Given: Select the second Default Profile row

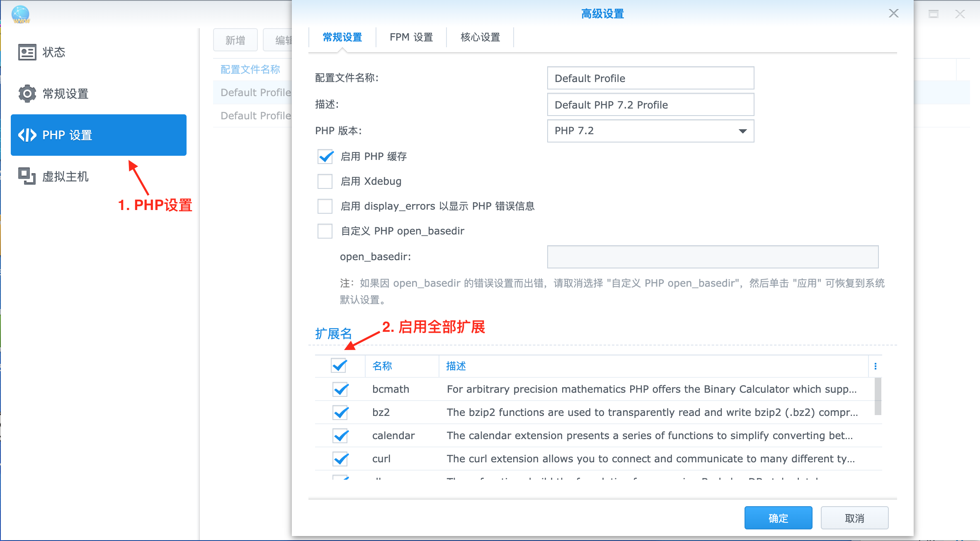Looking at the screenshot, I should click(x=253, y=116).
